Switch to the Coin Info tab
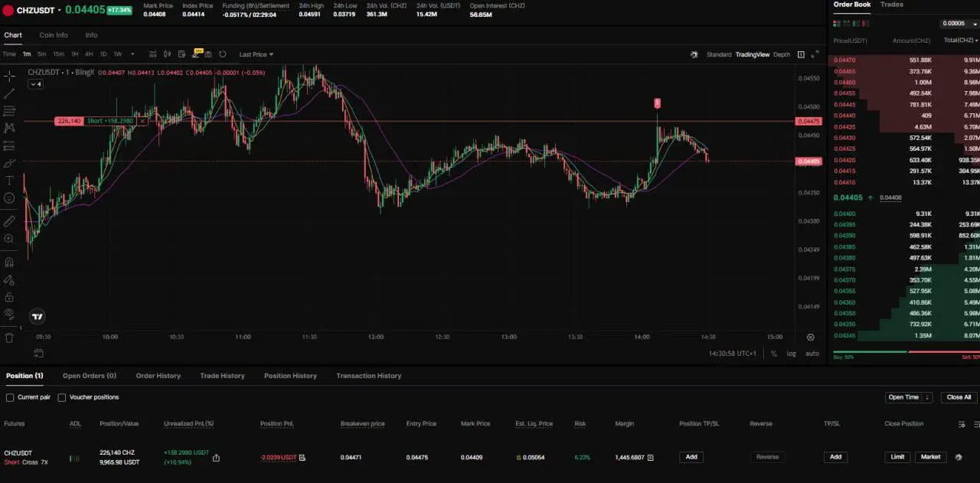The image size is (980, 483). (x=54, y=35)
